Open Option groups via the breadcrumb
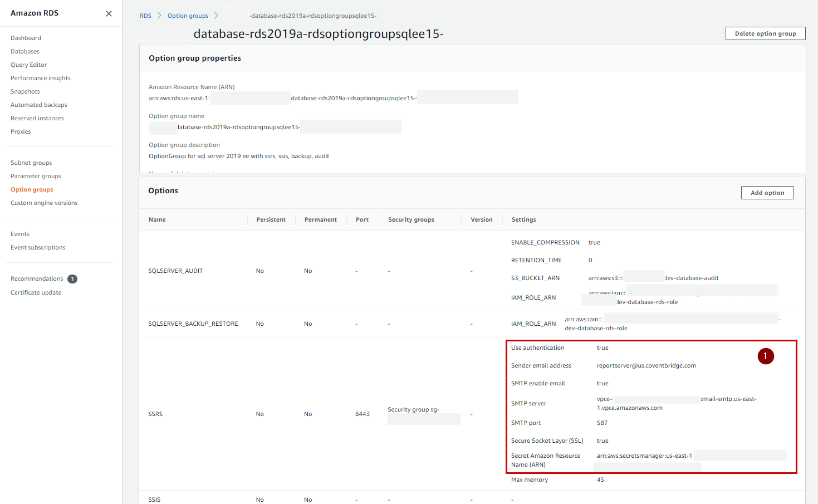 click(188, 16)
